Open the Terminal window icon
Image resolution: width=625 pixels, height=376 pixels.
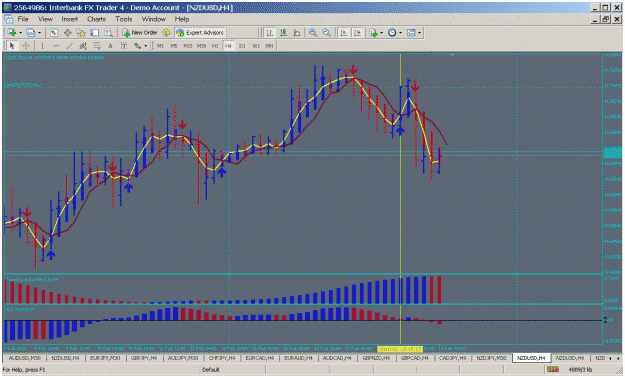94,33
